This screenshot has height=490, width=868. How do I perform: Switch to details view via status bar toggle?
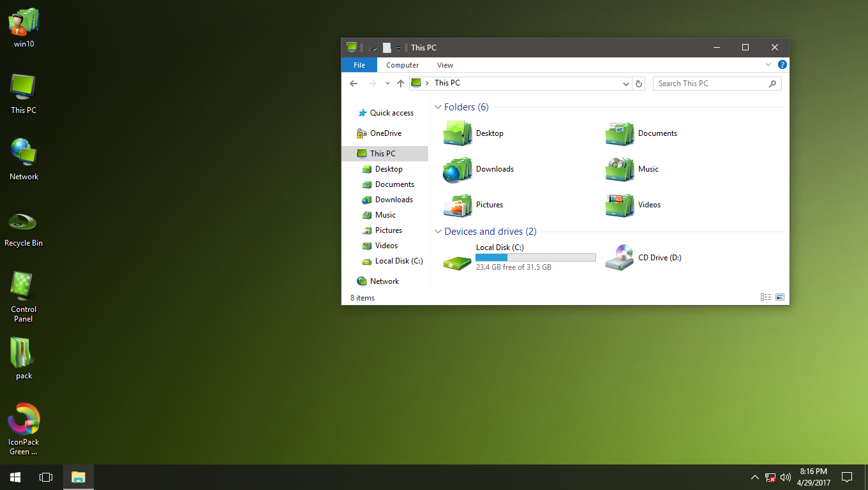pos(765,297)
